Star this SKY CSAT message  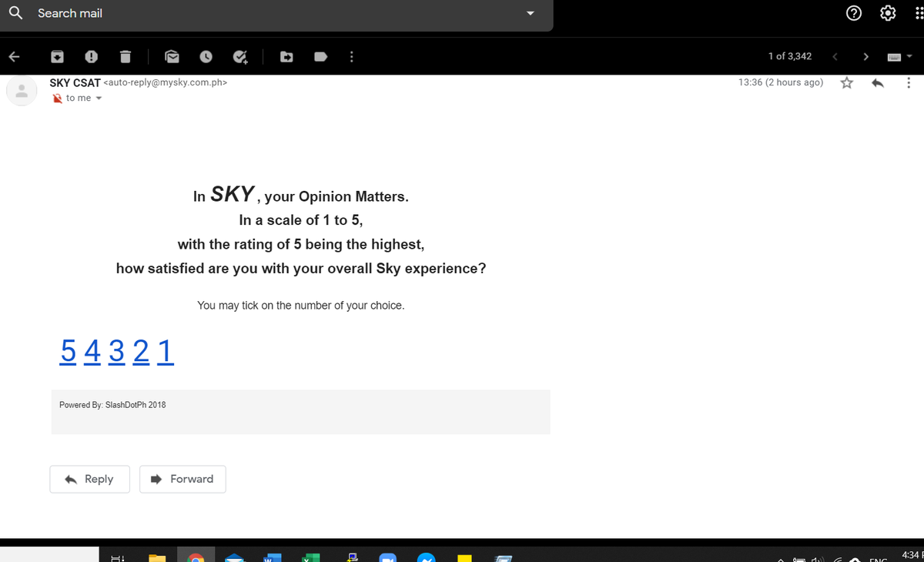847,82
